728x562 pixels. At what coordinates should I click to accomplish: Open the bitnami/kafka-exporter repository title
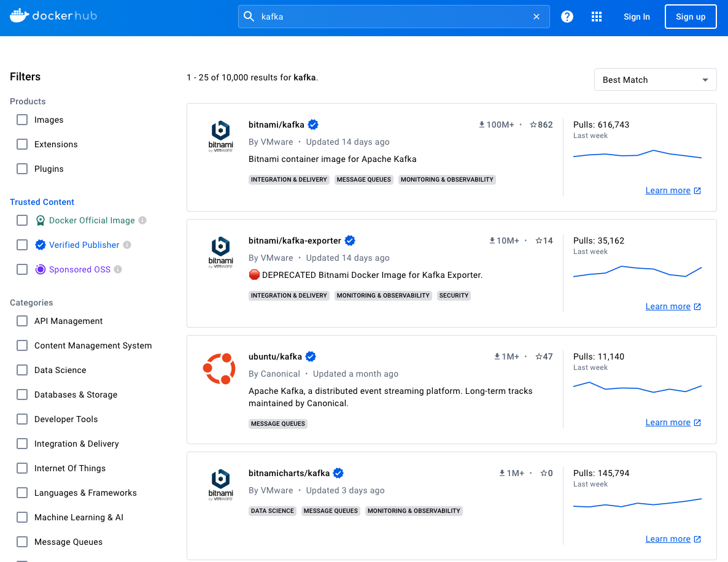point(295,241)
